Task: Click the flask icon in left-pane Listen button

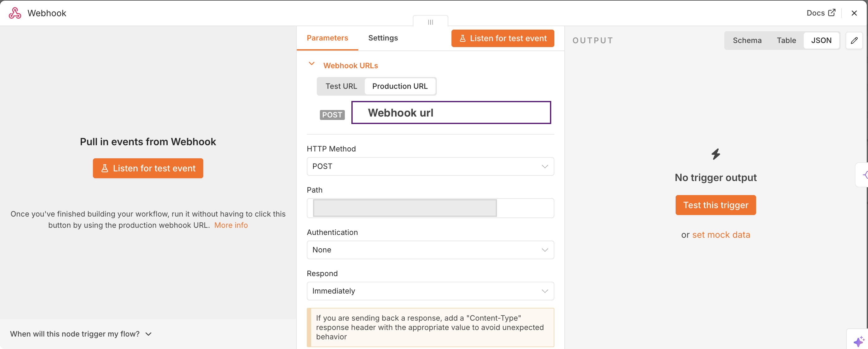Action: [x=104, y=169]
